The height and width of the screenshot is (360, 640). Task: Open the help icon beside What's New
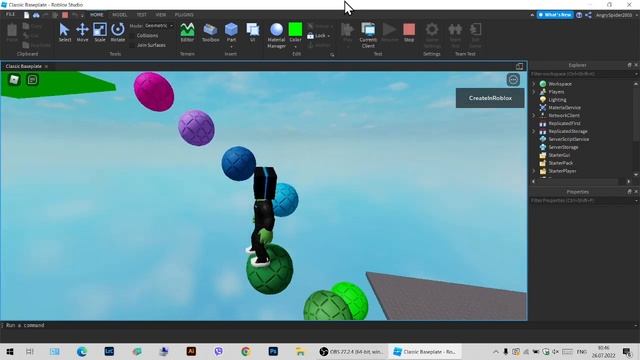pyautogui.click(x=579, y=15)
